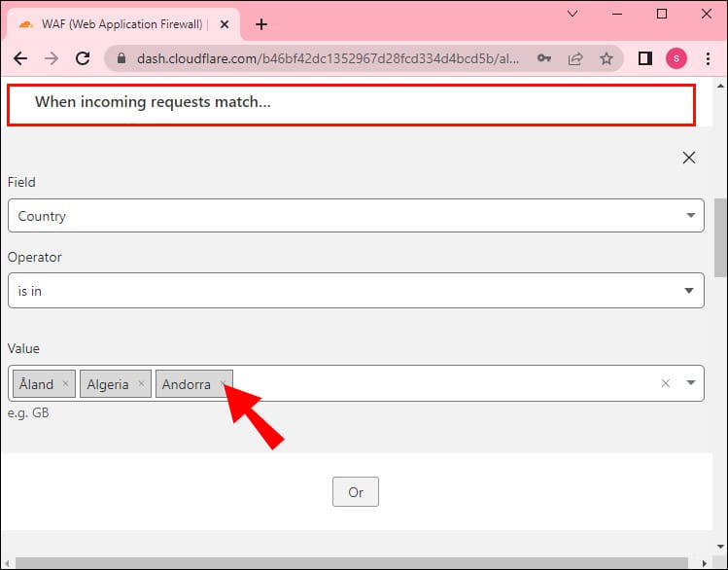Click the Or button

tap(355, 492)
